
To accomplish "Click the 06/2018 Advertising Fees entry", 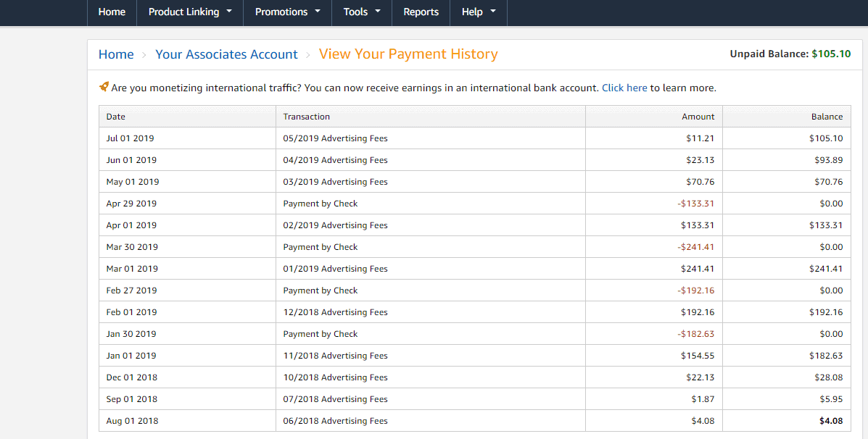I will click(335, 420).
